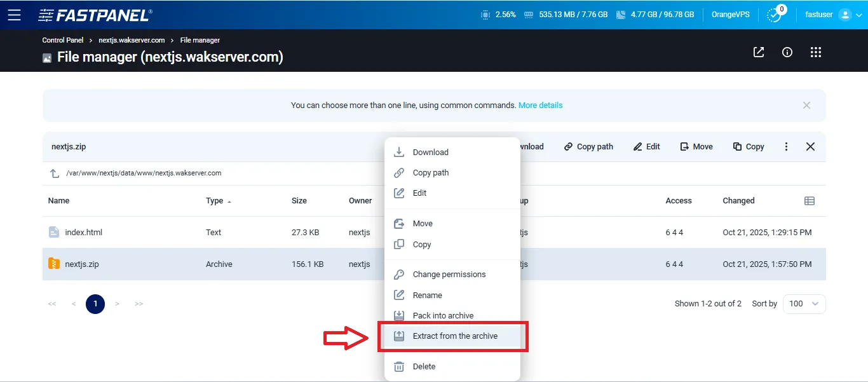Viewport: 868px width, 382px height.
Task: Select Delete from context menu
Action: [424, 367]
